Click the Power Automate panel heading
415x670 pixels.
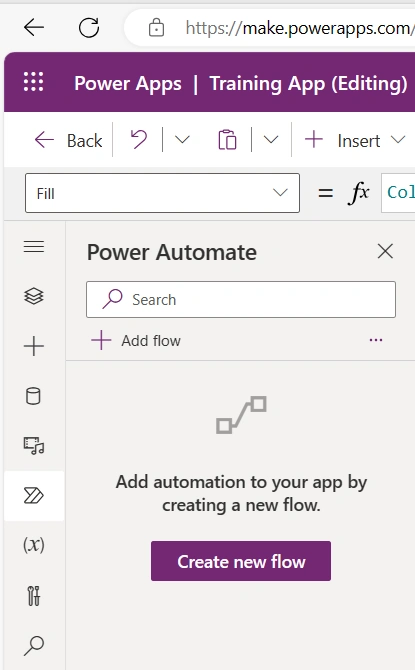[x=172, y=252]
